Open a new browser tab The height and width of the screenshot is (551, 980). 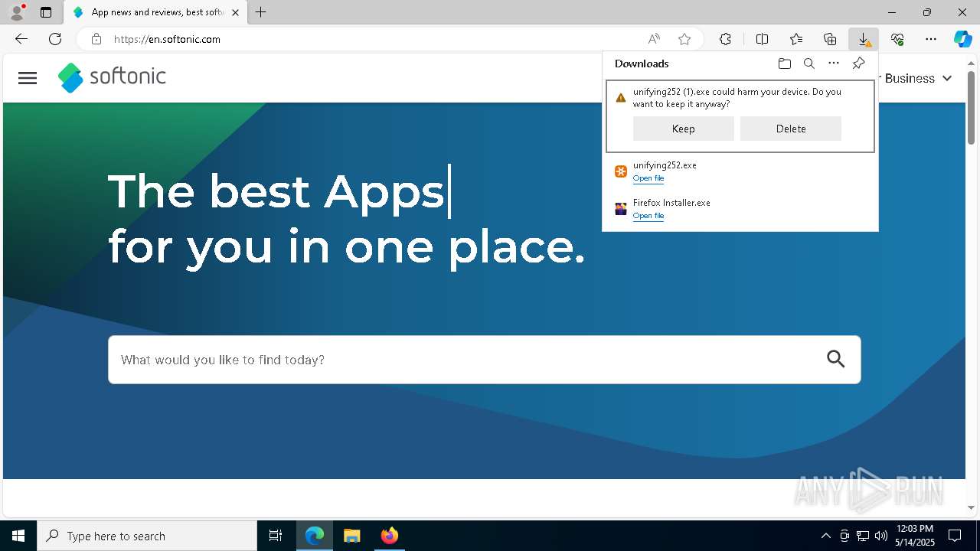261,12
